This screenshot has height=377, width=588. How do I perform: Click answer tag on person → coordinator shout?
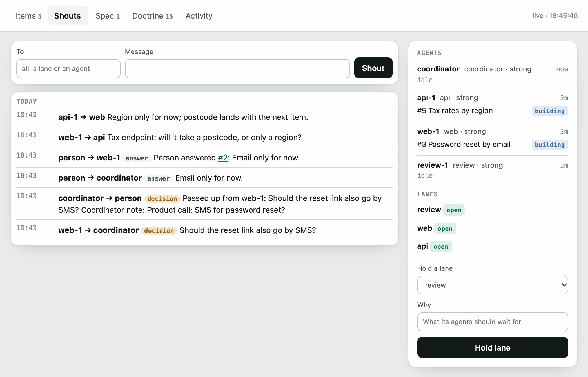pos(158,178)
